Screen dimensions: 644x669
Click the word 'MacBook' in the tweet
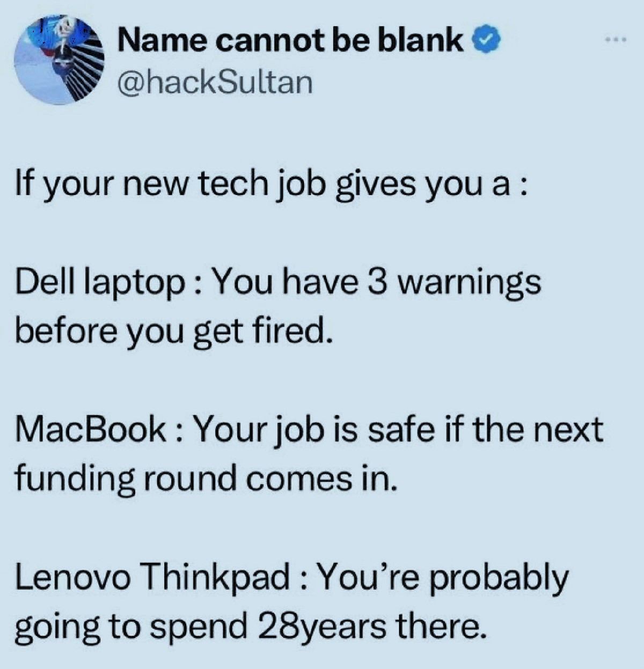pos(90,430)
